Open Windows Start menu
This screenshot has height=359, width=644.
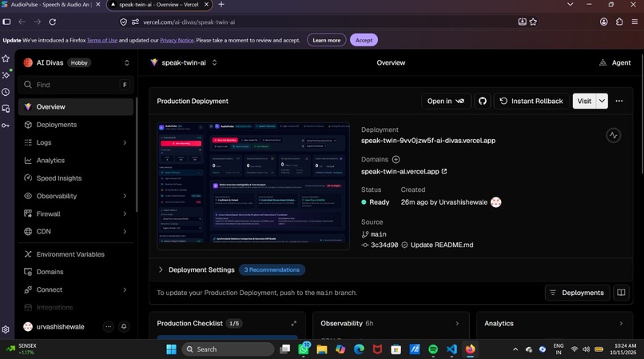pos(171,349)
